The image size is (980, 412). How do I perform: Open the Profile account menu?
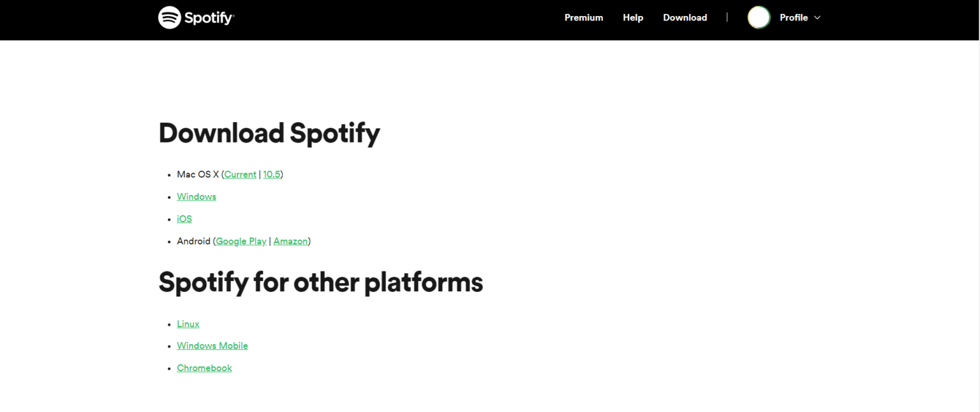793,17
